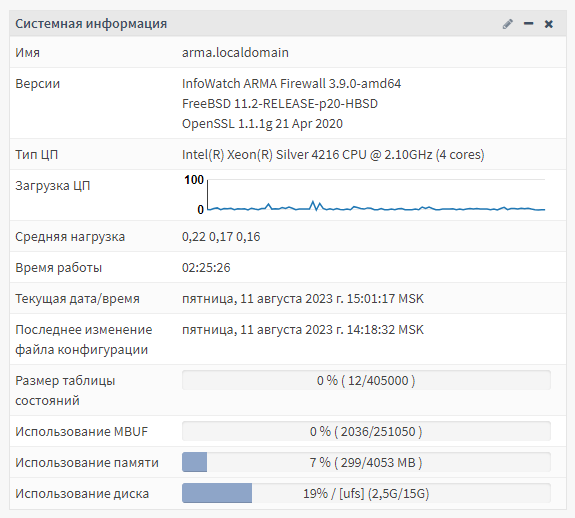Click the uptime value 02:25:26
This screenshot has height=518, width=575.
(206, 268)
